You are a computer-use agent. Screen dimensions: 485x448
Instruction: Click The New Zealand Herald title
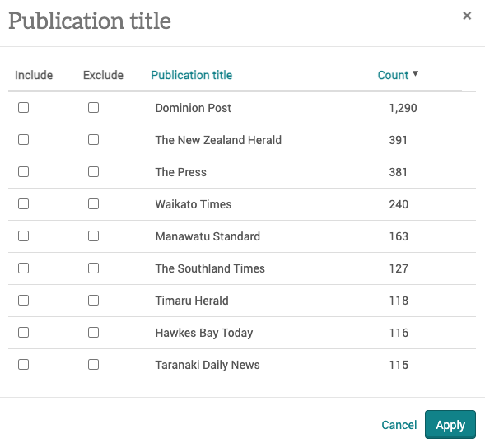point(218,140)
